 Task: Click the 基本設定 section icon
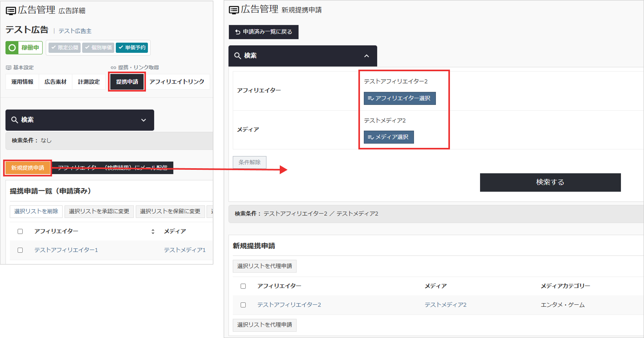pos(9,68)
